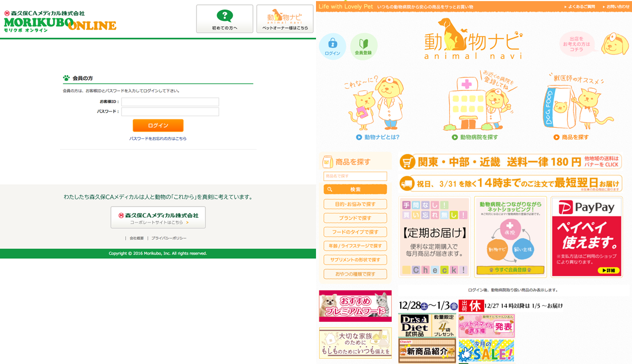Click the orange 検索 search button
The image size is (632, 364).
(355, 189)
